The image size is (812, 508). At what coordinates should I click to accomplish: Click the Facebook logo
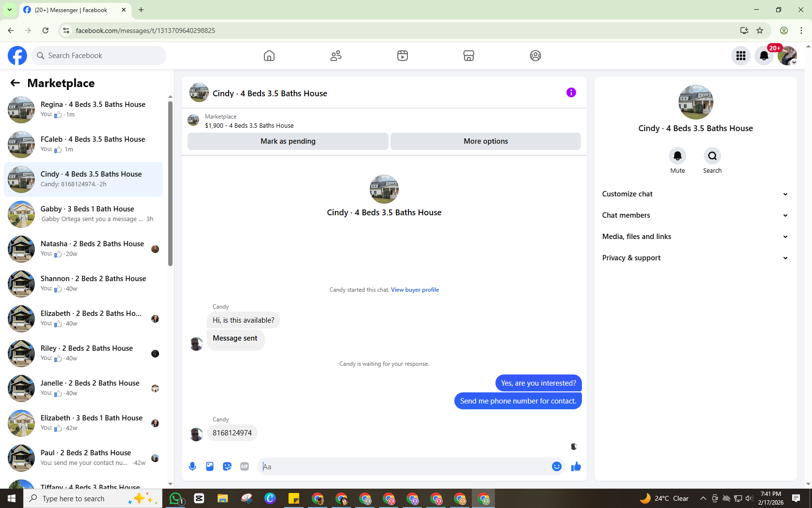click(17, 56)
